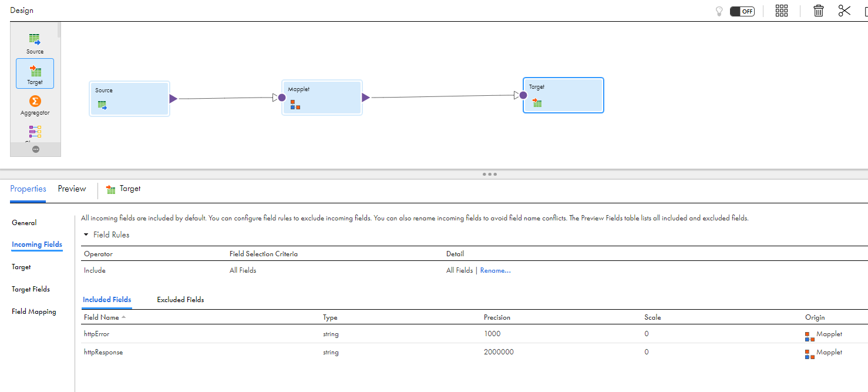Collapse the Field Rules section
Screen dimensions: 868x392
[x=86, y=234]
